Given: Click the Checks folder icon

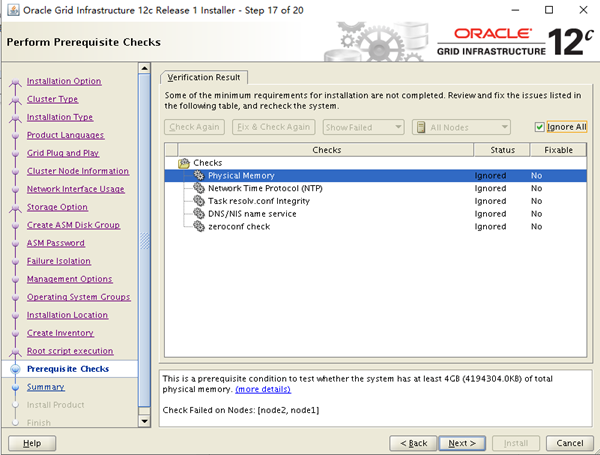Looking at the screenshot, I should point(184,163).
